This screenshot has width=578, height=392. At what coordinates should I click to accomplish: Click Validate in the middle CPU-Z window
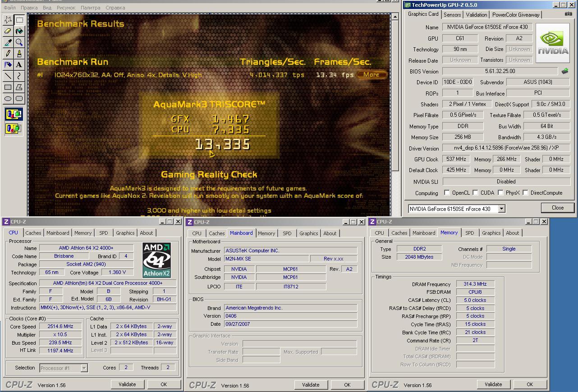pyautogui.click(x=311, y=385)
